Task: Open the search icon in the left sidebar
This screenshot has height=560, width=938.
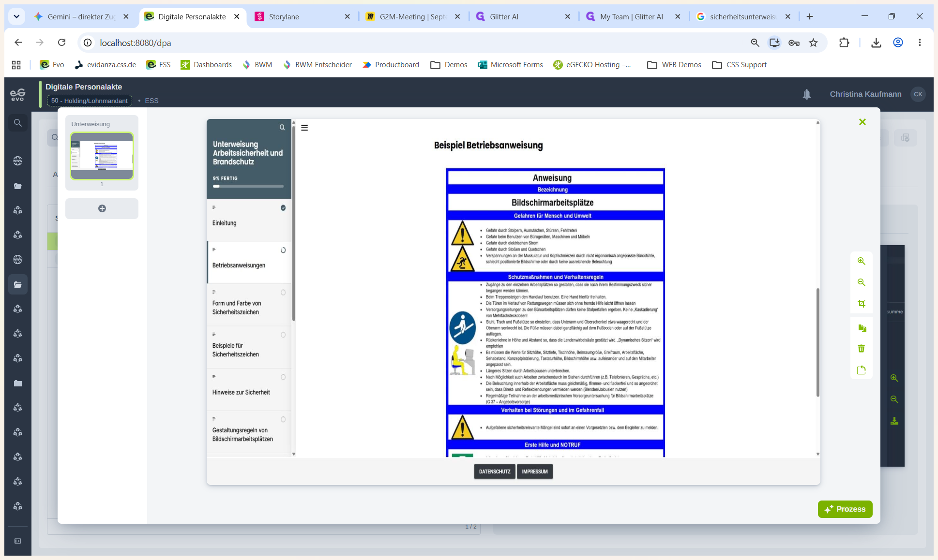Action: click(18, 123)
